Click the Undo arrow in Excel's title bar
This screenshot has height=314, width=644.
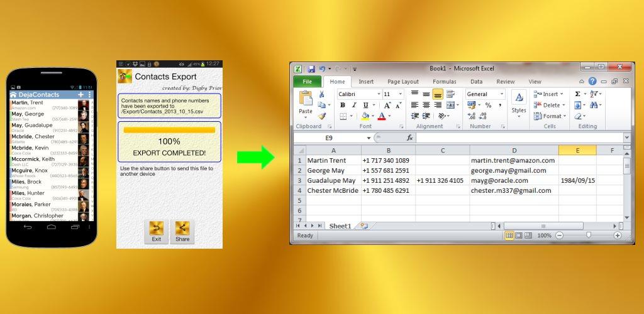point(322,69)
